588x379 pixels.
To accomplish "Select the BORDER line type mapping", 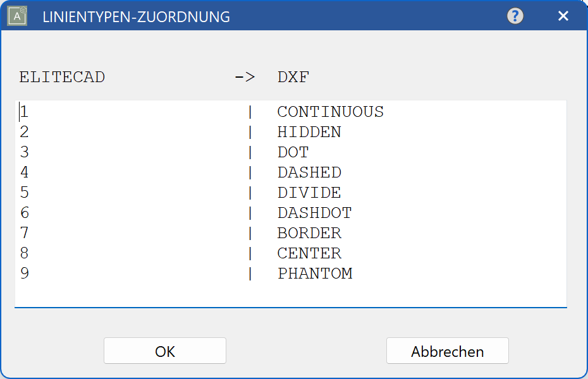I will [x=309, y=233].
